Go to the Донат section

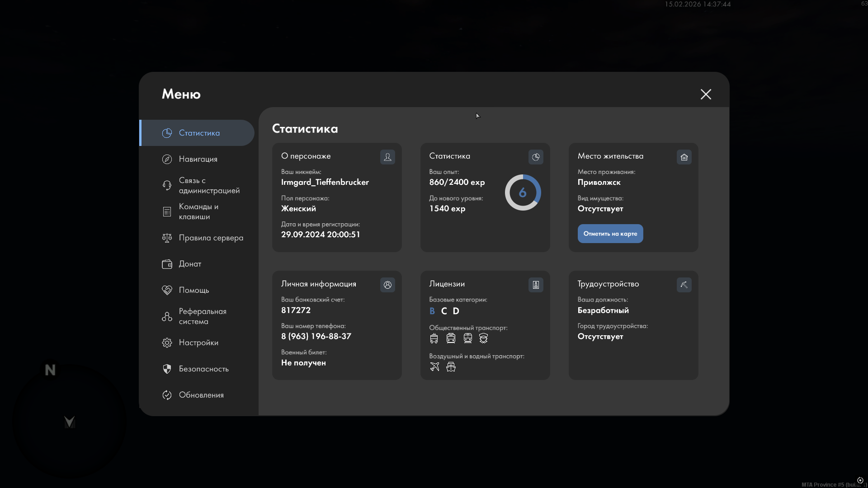click(x=190, y=264)
